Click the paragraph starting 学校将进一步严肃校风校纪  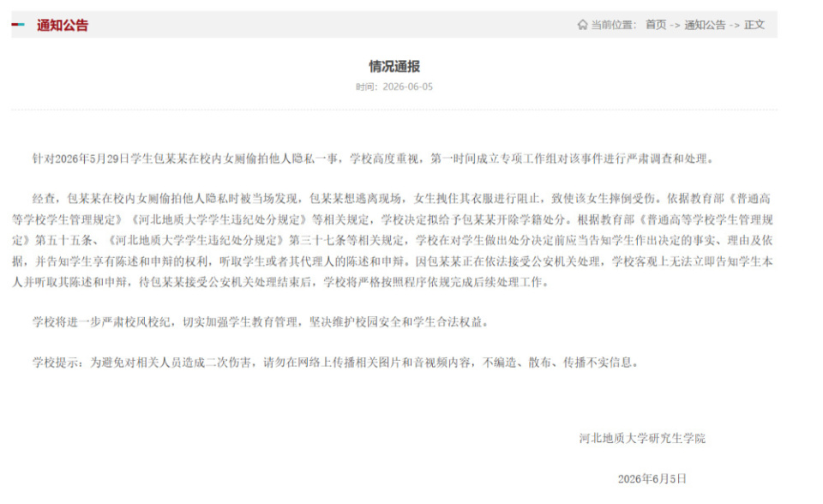point(261,321)
